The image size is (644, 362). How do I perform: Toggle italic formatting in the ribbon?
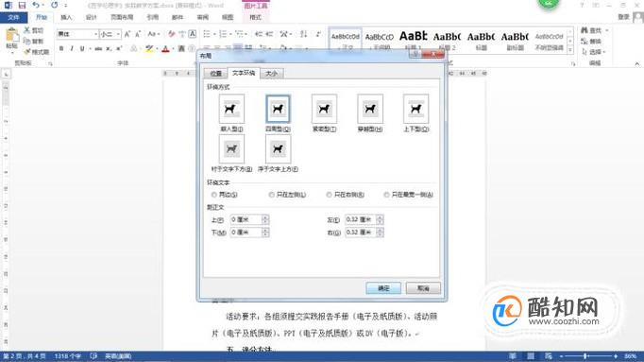coord(72,48)
